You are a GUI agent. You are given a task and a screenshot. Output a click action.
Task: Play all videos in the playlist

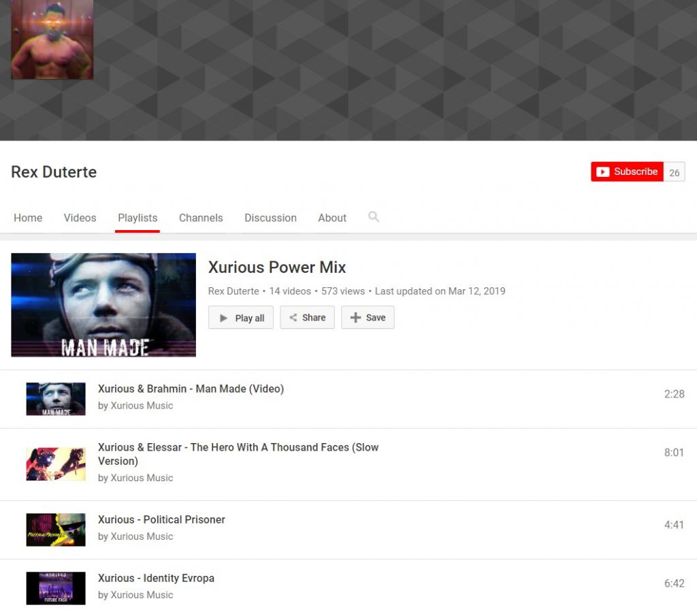click(241, 317)
